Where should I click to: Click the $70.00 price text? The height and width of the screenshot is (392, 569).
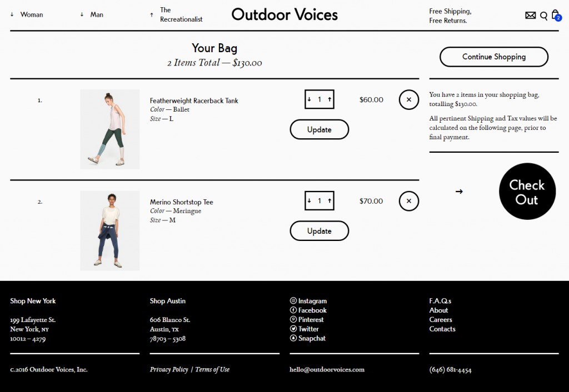pyautogui.click(x=371, y=201)
